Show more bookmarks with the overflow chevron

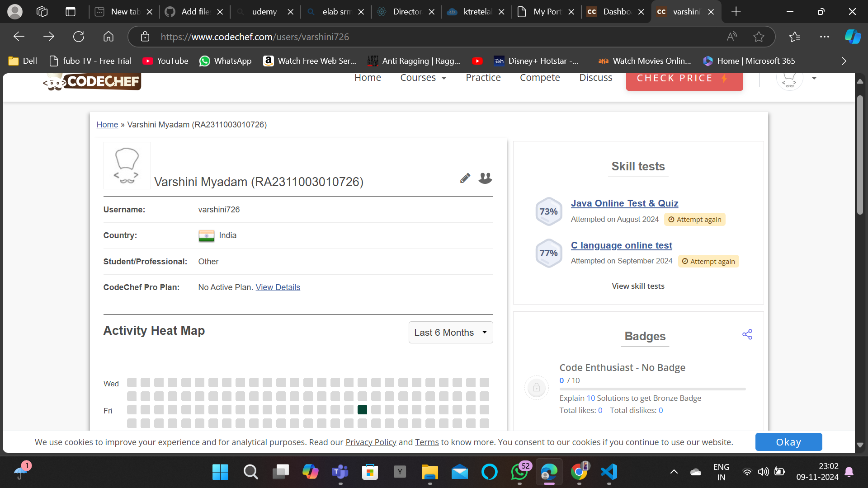pos(844,61)
